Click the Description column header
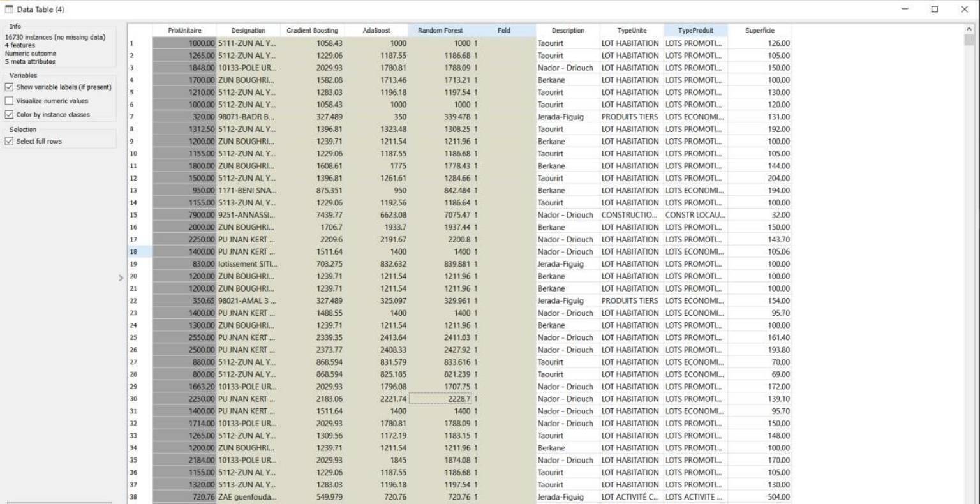Screen dimensions: 980x504 tap(568, 31)
